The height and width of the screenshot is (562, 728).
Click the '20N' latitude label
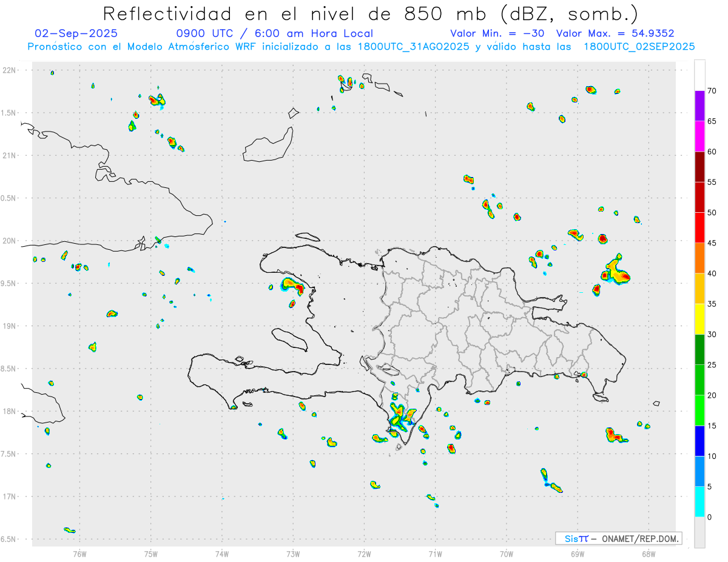8,241
